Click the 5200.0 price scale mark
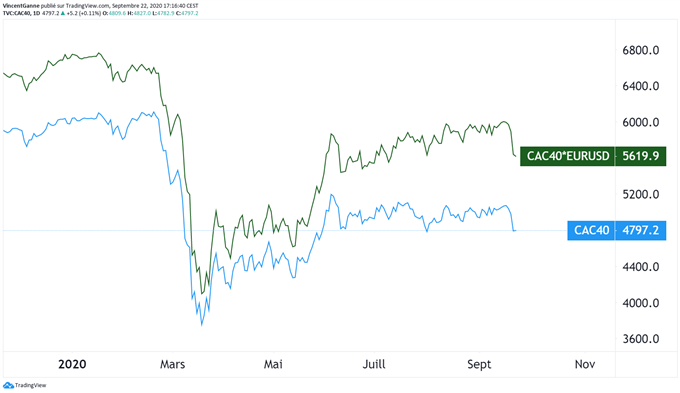Image resolution: width=680 pixels, height=393 pixels. [641, 194]
